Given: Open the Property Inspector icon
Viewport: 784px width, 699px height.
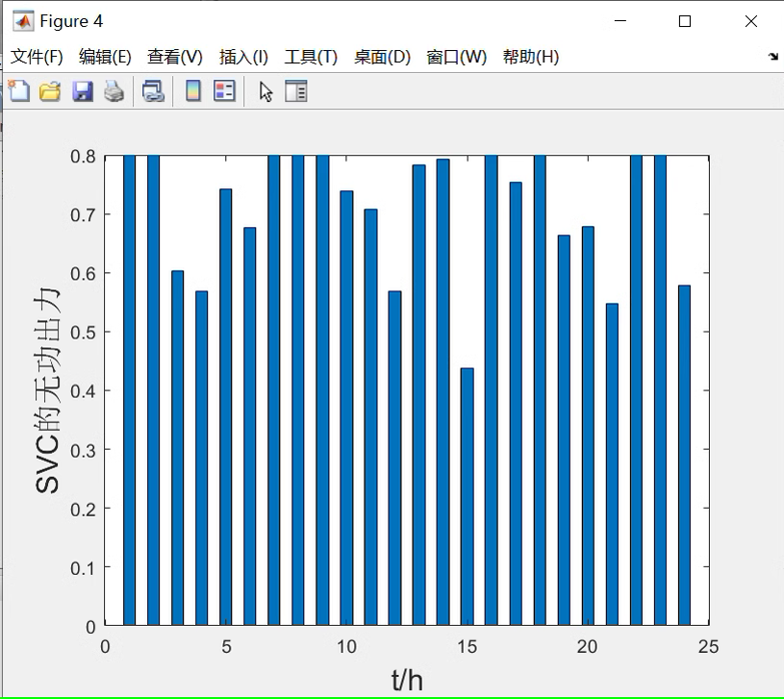Looking at the screenshot, I should tap(296, 91).
